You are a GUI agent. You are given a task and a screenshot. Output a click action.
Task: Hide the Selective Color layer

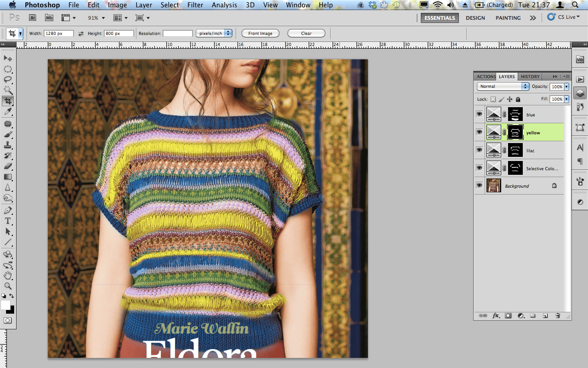[480, 168]
